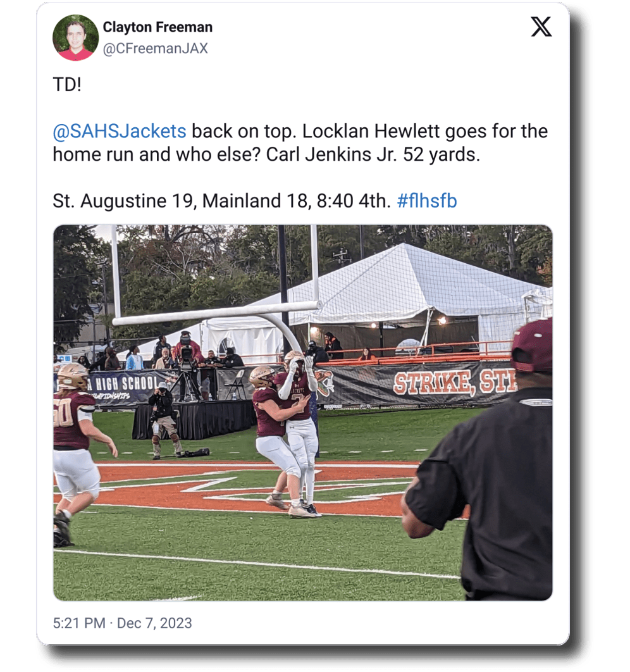The width and height of the screenshot is (630, 672).
Task: Open Clayton Freeman's profile avatar
Action: click(x=75, y=38)
